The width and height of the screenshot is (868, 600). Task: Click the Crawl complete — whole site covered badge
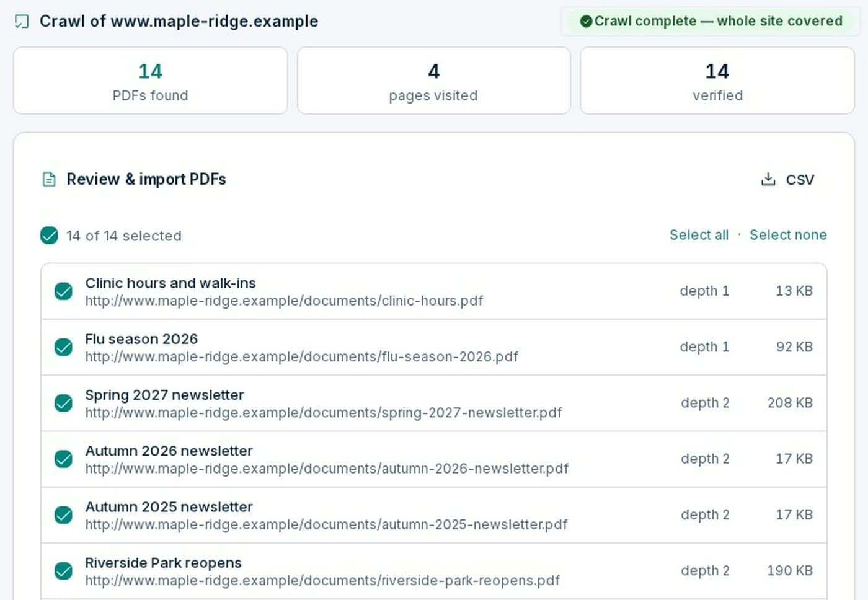click(711, 21)
